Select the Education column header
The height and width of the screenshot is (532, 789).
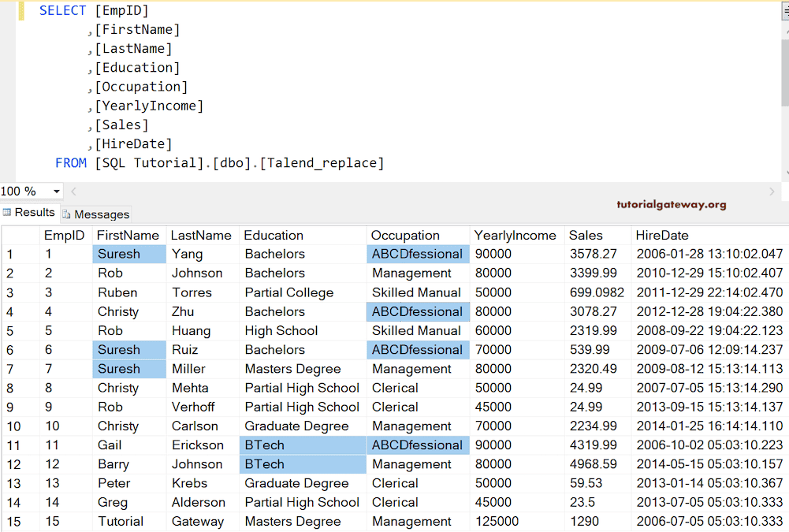pyautogui.click(x=303, y=235)
